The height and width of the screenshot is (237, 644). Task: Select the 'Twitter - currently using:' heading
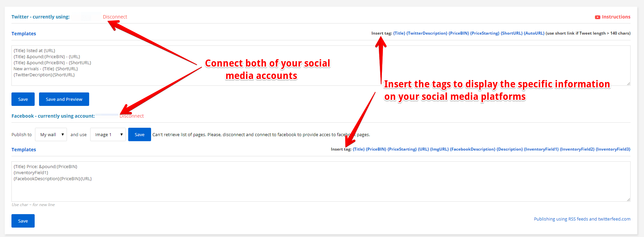40,17
